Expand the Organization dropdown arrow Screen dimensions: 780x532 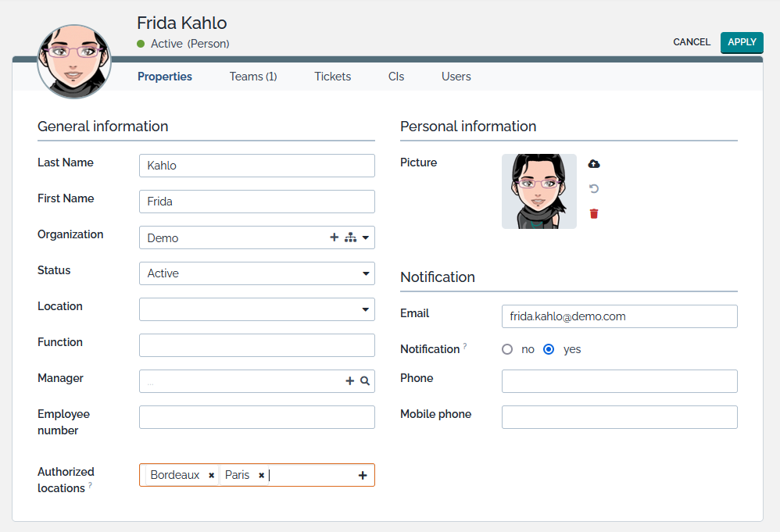coord(365,237)
